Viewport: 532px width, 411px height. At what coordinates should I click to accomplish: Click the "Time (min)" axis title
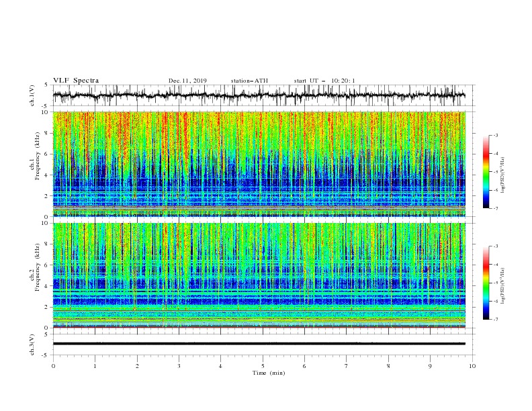click(x=269, y=373)
